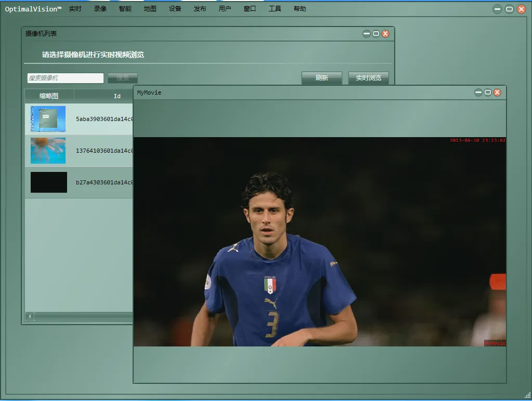Select the Id column header

coord(103,96)
